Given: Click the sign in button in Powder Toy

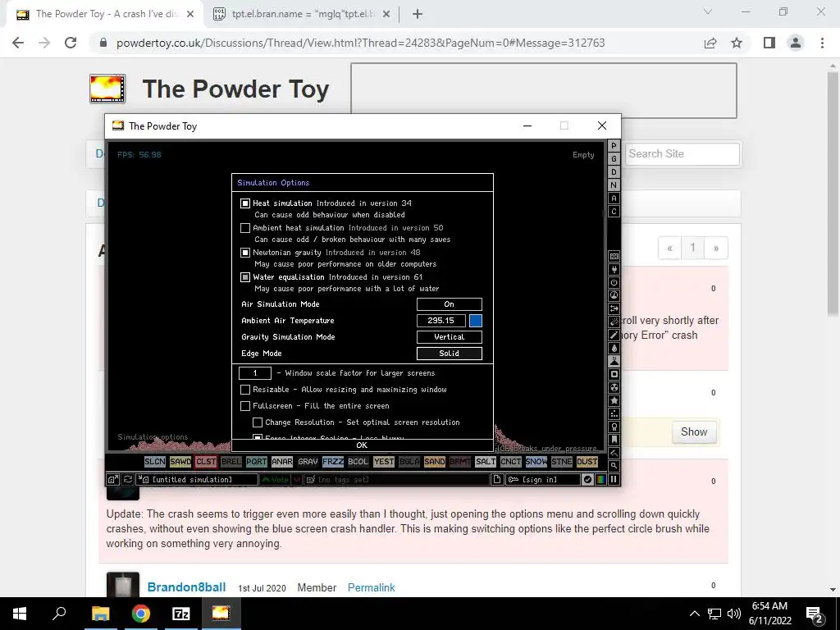Looking at the screenshot, I should point(543,479).
